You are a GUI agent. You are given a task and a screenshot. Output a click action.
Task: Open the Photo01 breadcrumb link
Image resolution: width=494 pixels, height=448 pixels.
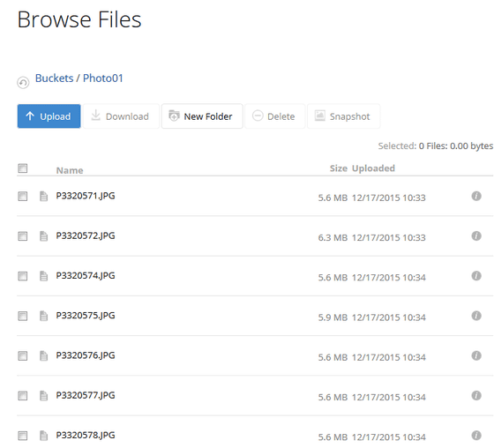(x=102, y=78)
